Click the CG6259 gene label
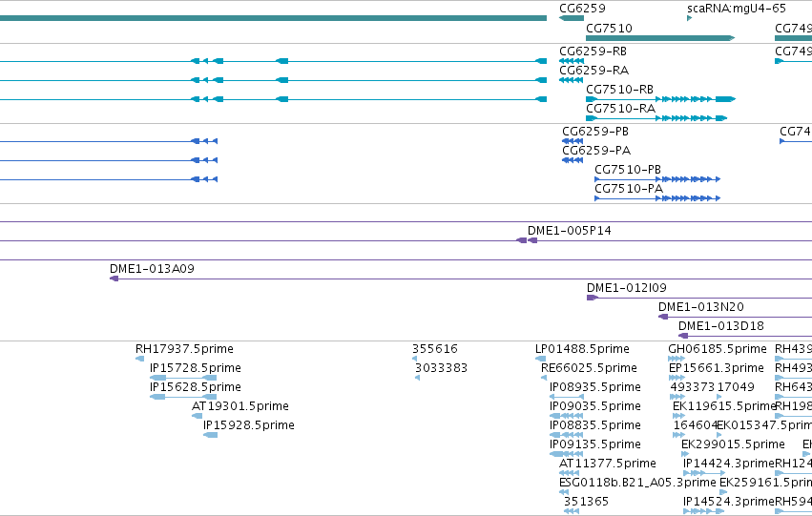Viewport: 812px width, 516px height. pyautogui.click(x=582, y=9)
